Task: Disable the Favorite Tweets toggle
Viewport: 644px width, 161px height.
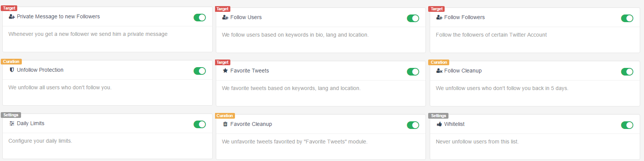Action: coord(413,72)
